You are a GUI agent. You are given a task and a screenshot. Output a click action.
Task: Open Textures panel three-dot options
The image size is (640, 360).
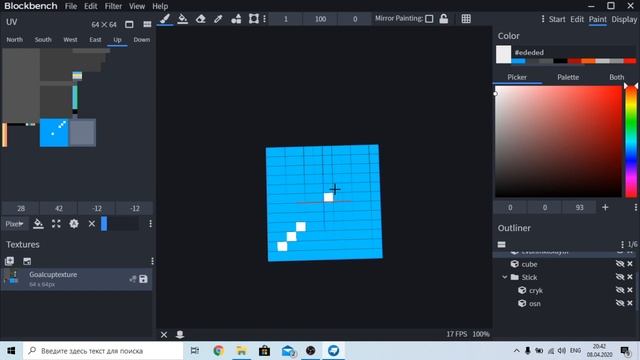(x=152, y=261)
